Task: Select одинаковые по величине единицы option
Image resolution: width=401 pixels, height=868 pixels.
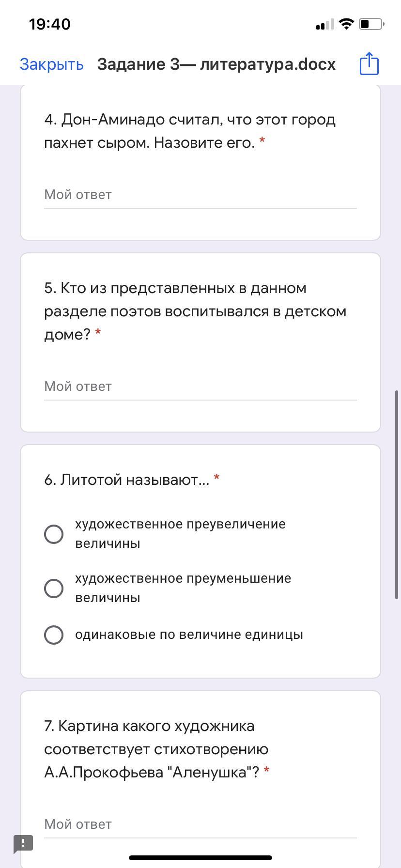Action: [x=54, y=635]
